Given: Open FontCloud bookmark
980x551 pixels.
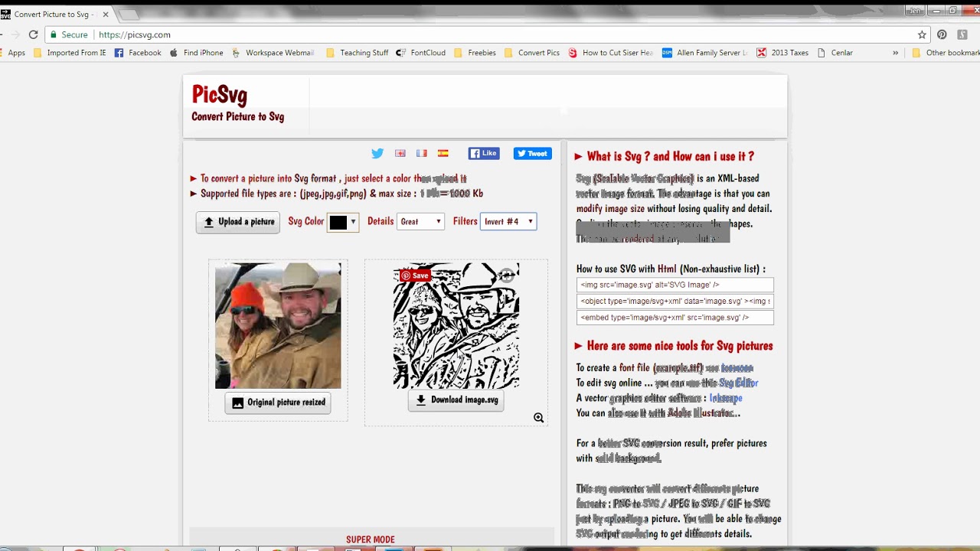Looking at the screenshot, I should (x=420, y=53).
